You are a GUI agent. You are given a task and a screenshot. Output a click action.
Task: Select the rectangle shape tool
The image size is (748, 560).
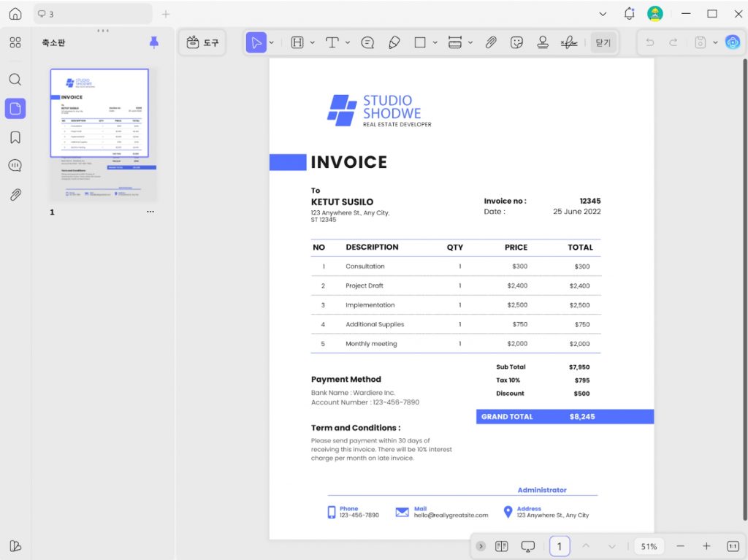(x=420, y=42)
